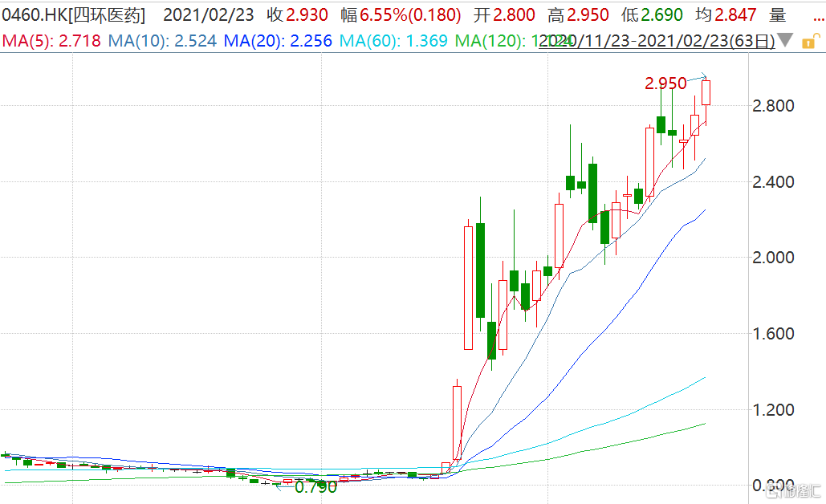Select the MA(60): 1.369 indicator label
This screenshot has height=504, width=826.
pos(393,41)
